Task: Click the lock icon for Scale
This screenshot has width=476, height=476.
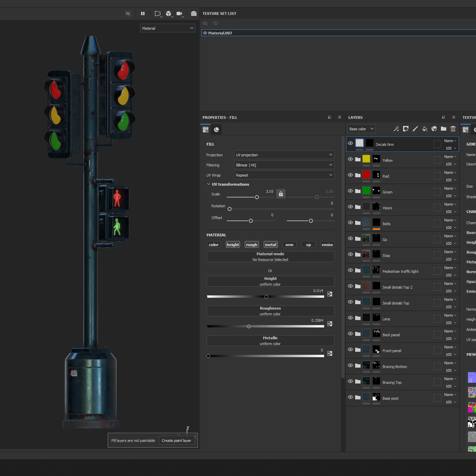Action: tap(281, 194)
